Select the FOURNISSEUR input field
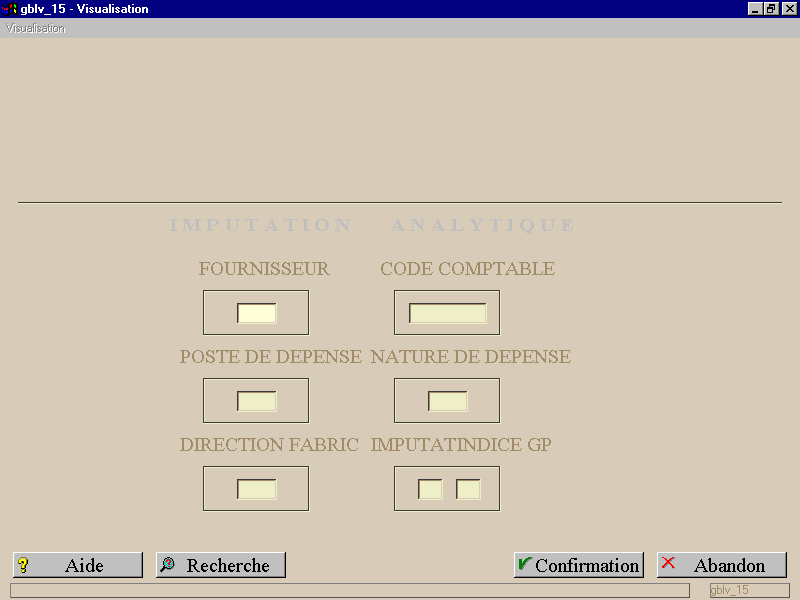Image resolution: width=800 pixels, height=600 pixels. (257, 313)
